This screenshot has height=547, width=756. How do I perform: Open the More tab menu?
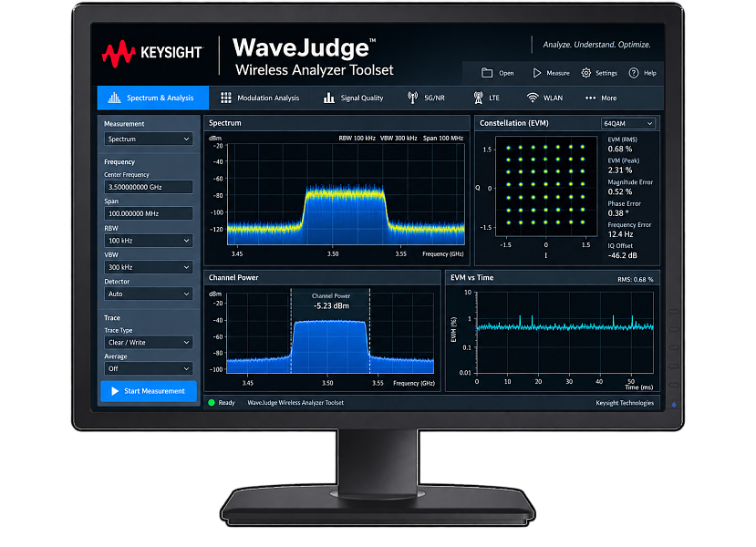tap(601, 98)
